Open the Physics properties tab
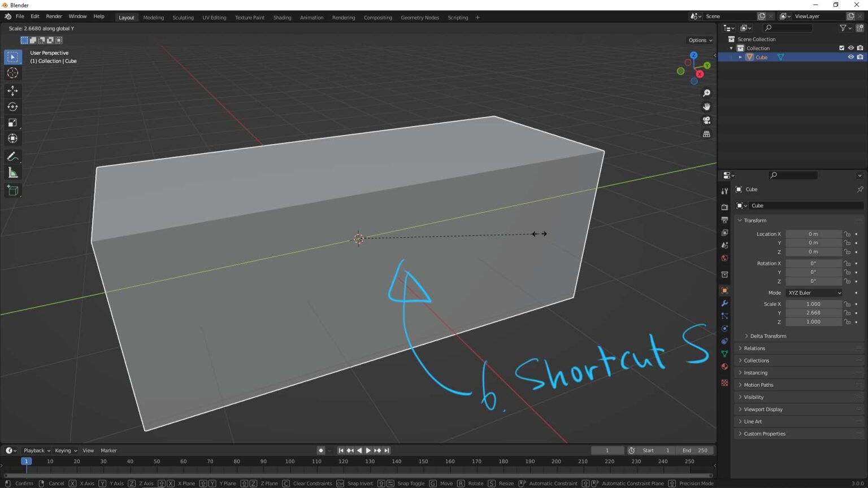 [724, 328]
